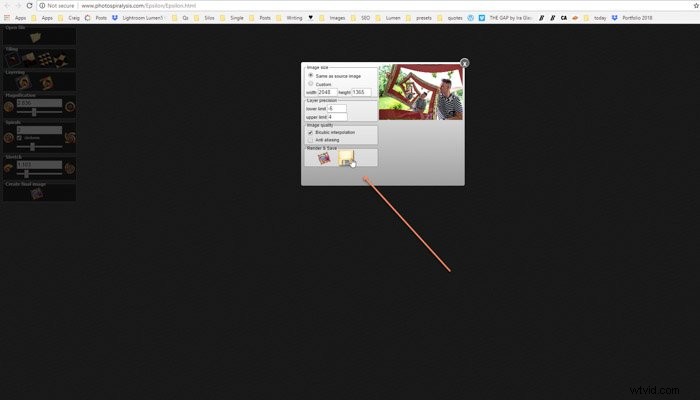Image resolution: width=700 pixels, height=400 pixels.
Task: Toggle the Uniform checkbox under Spirals
Action: tap(19, 138)
